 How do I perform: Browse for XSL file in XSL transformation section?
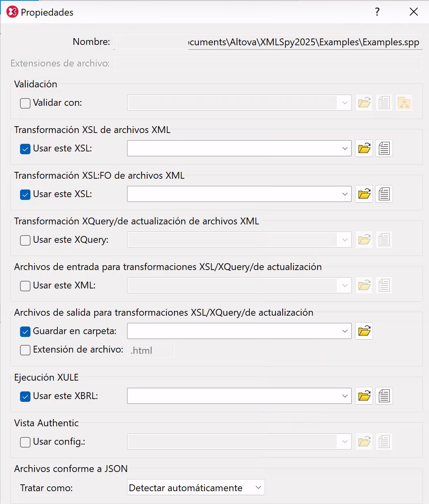coord(364,149)
